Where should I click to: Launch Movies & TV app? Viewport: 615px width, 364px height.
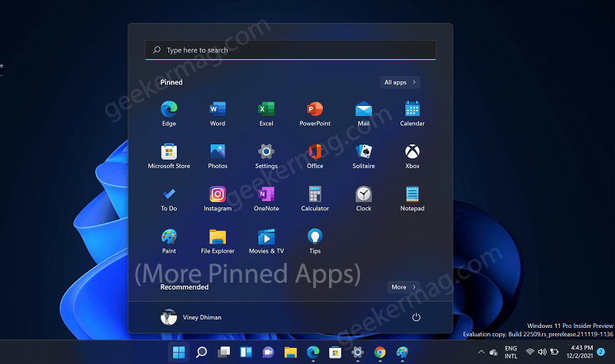pyautogui.click(x=266, y=241)
